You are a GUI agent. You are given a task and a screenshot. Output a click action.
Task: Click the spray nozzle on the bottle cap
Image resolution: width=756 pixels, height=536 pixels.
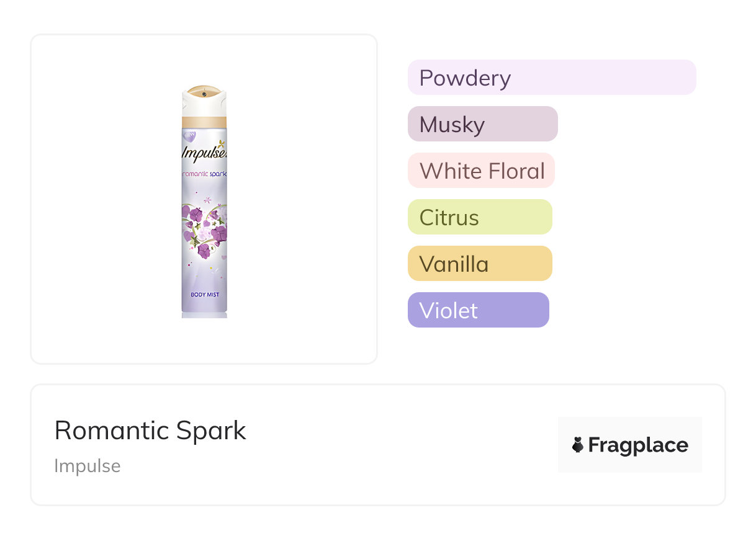click(204, 94)
